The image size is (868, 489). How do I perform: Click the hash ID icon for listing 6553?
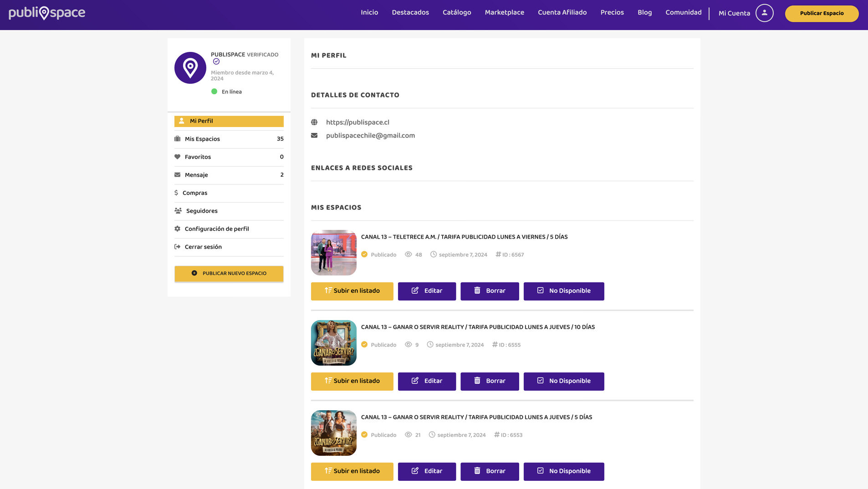point(497,435)
